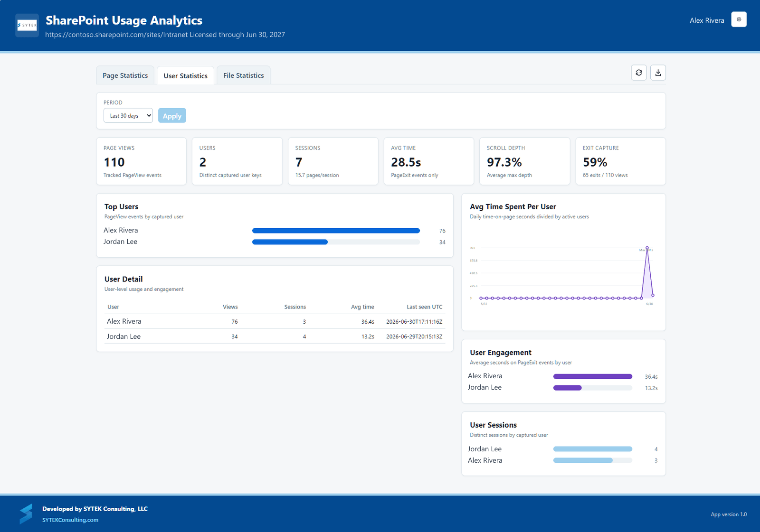The width and height of the screenshot is (760, 532).
Task: Switch to the Page Statistics tab
Action: (x=125, y=75)
